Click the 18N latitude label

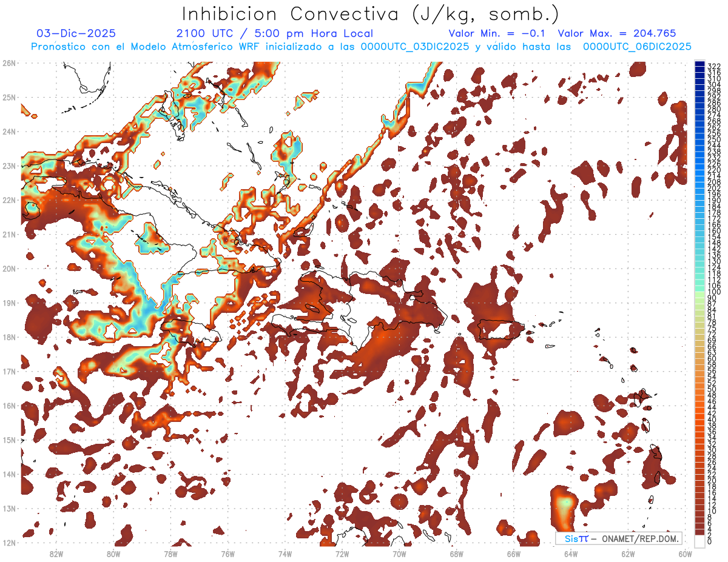(9, 337)
